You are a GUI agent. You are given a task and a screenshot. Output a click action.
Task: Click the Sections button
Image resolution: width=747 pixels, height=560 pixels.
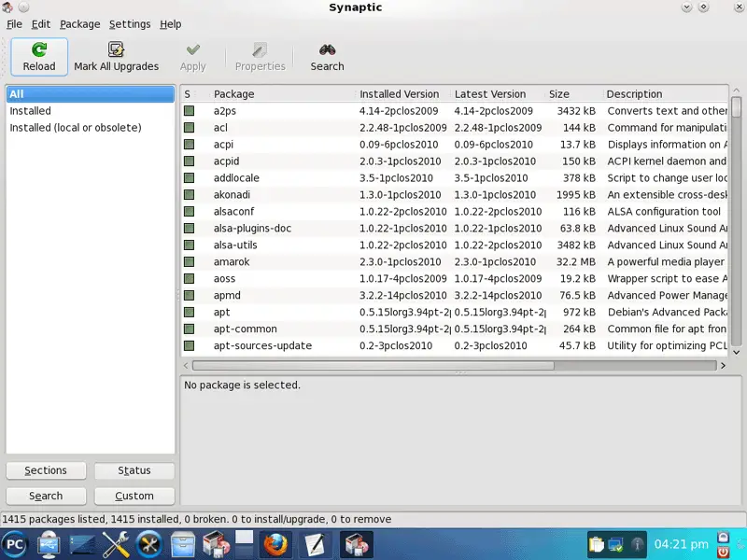pyautogui.click(x=46, y=470)
